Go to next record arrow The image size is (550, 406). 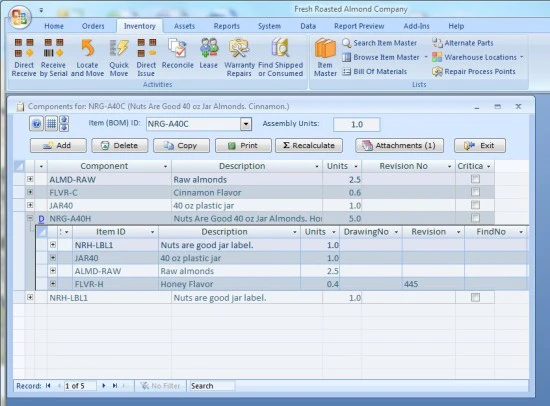[x=104, y=386]
